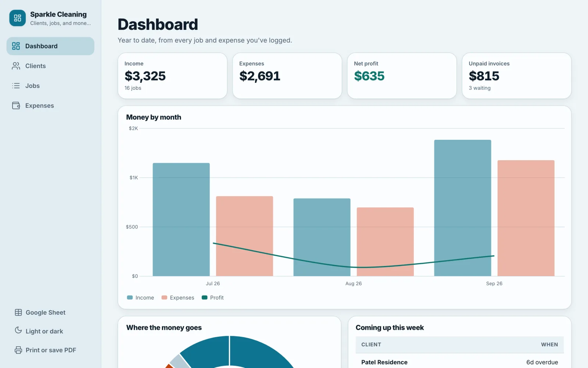Viewport: 588px width, 368px height.
Task: Navigate to Expenses
Action: [x=50, y=106]
